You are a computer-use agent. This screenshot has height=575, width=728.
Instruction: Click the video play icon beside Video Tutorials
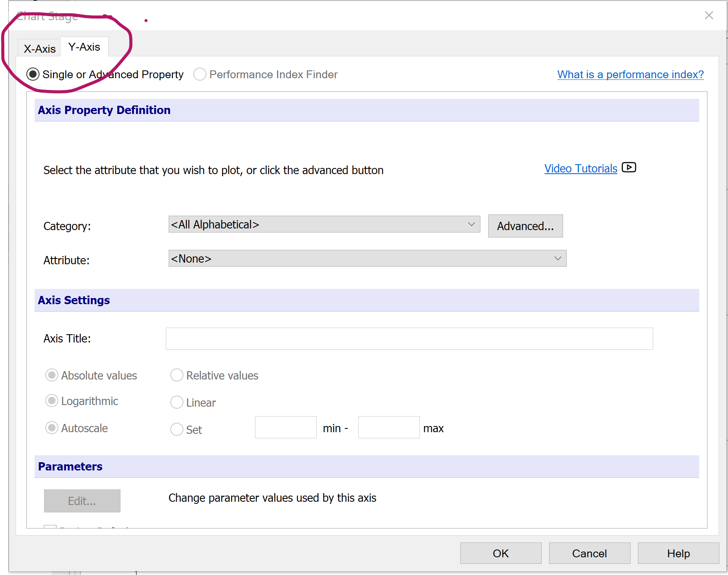pos(628,168)
